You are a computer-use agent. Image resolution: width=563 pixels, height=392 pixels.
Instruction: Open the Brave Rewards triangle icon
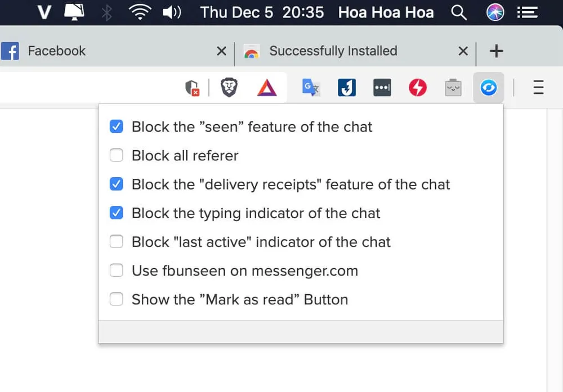(267, 88)
